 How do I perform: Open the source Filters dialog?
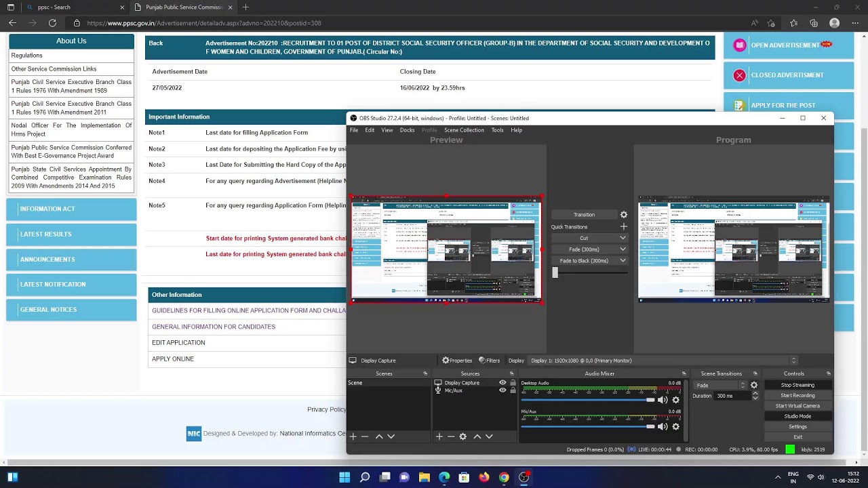(x=490, y=361)
